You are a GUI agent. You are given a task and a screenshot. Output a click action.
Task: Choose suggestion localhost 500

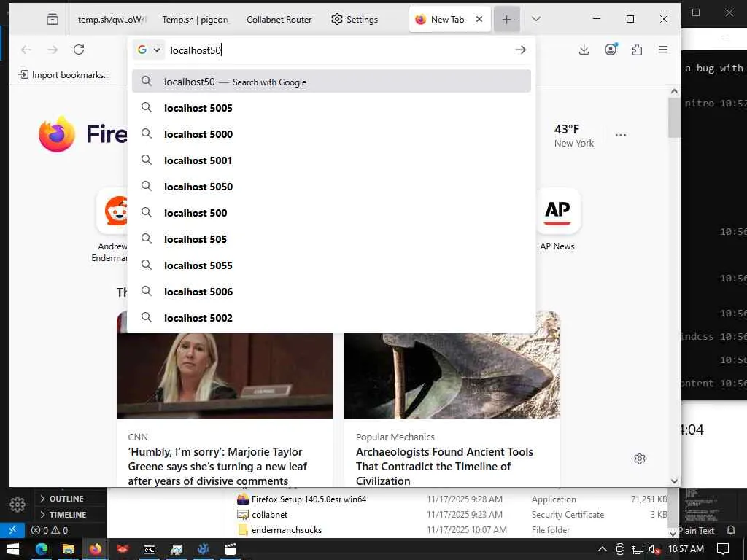point(332,212)
